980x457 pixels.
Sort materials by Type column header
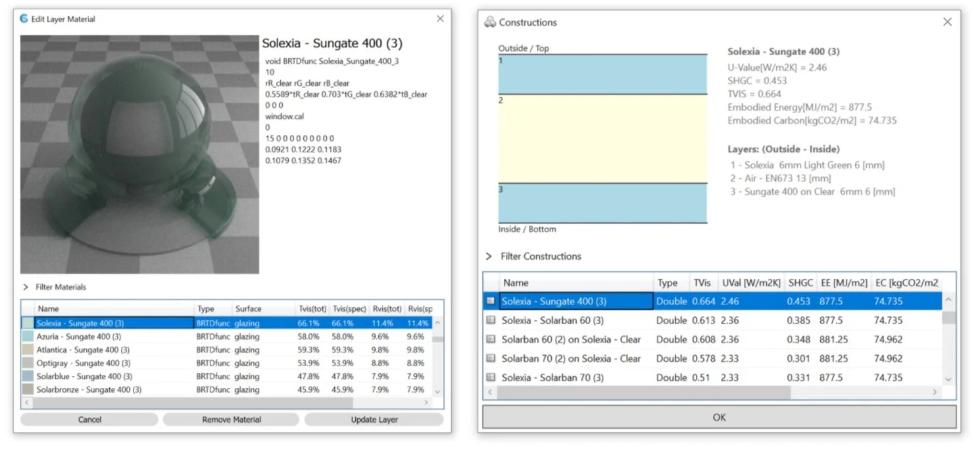coord(213,308)
